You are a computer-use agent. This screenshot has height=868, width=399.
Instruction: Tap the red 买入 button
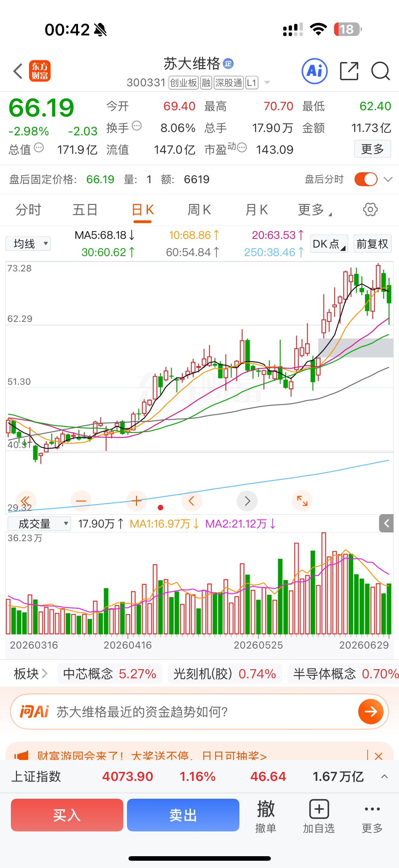(67, 815)
